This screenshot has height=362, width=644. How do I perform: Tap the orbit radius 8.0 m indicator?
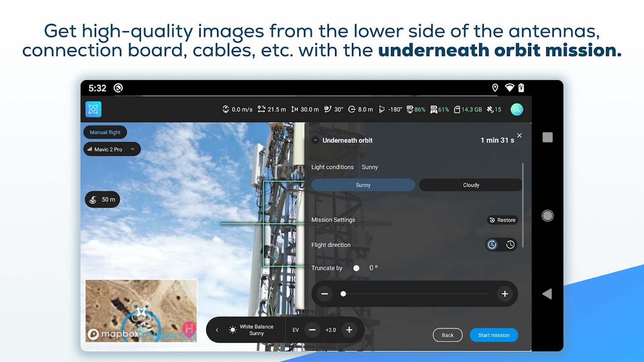(x=360, y=110)
